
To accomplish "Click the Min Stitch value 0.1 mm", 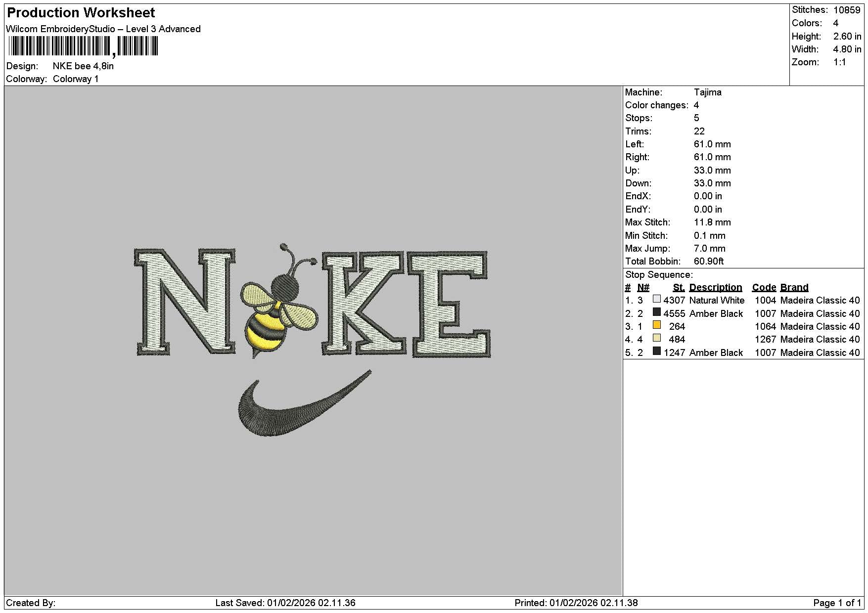I will pos(710,236).
